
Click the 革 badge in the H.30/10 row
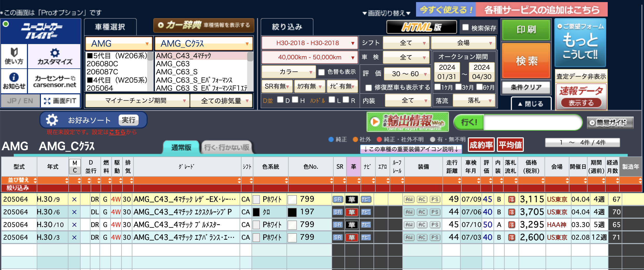(352, 225)
